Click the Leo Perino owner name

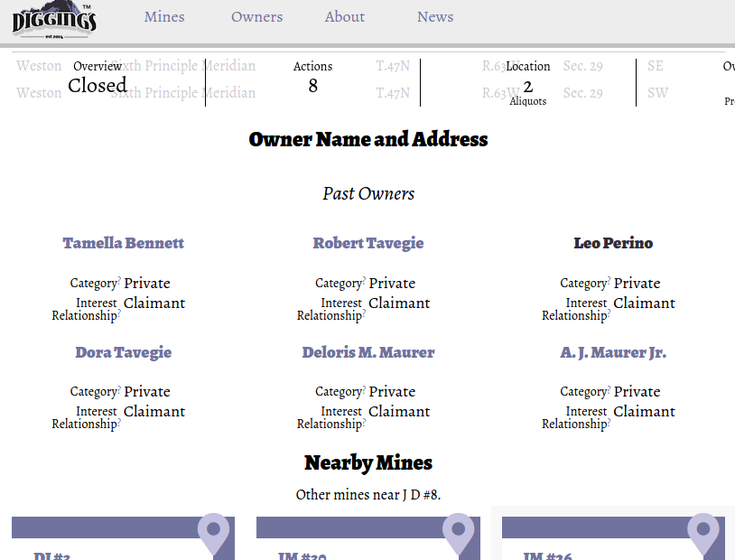[x=613, y=243]
